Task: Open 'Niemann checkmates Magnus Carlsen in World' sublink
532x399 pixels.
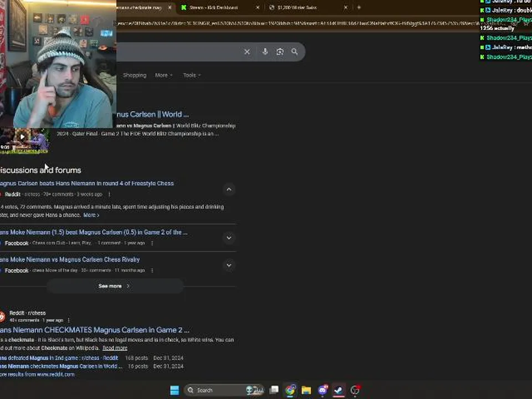Action: coord(61,366)
